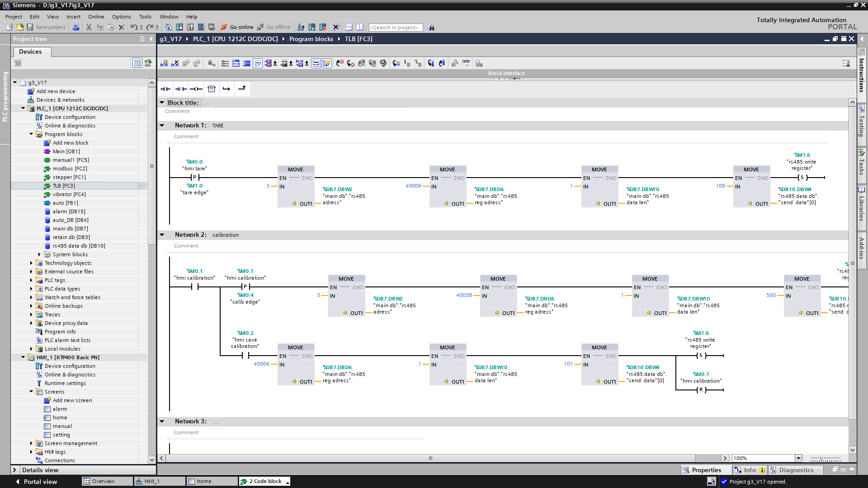
Task: Open the Options menu
Action: click(122, 17)
